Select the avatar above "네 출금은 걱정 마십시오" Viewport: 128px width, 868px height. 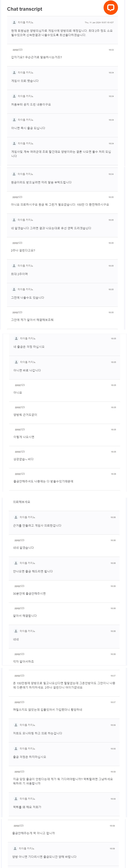(16, 338)
